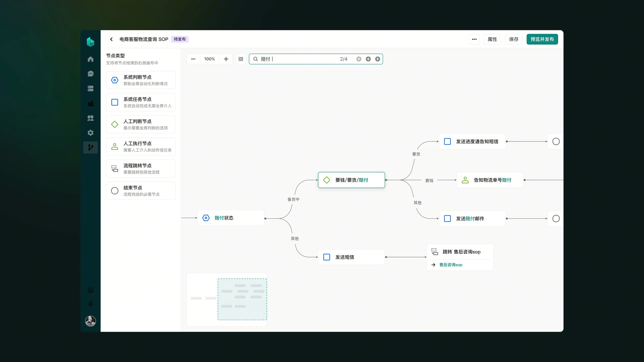Select the 流程跳转节点 node type card

click(x=141, y=169)
